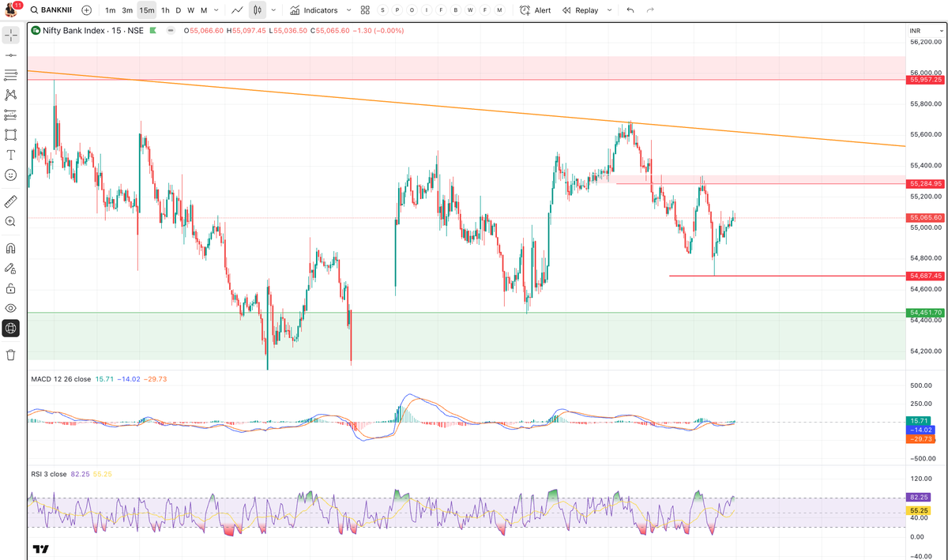Click the purple RSI value tag 82.25

coord(917,498)
